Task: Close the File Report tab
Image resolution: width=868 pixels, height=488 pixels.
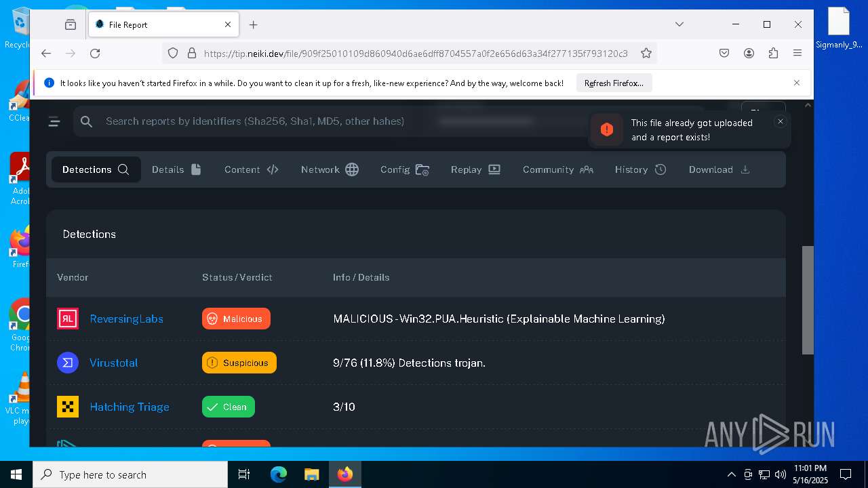Action: 228,24
